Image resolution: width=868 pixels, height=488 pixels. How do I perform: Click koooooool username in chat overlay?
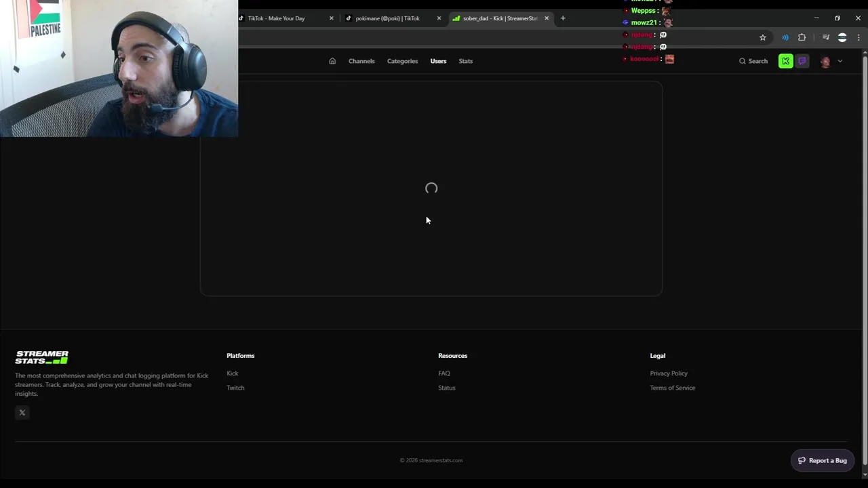[x=644, y=59]
